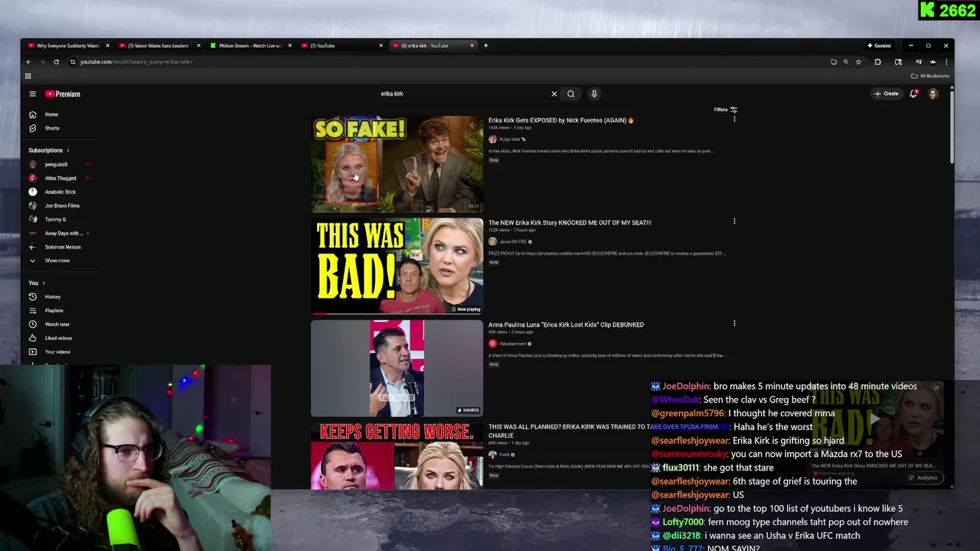Image resolution: width=980 pixels, height=551 pixels.
Task: Click the youtube.com address bar
Action: [x=452, y=62]
